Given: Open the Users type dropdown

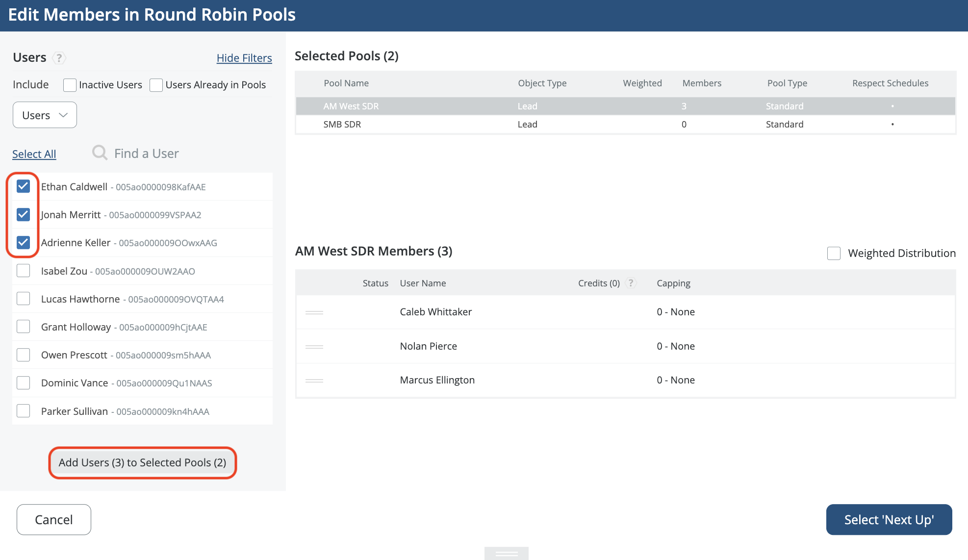Looking at the screenshot, I should click(45, 115).
